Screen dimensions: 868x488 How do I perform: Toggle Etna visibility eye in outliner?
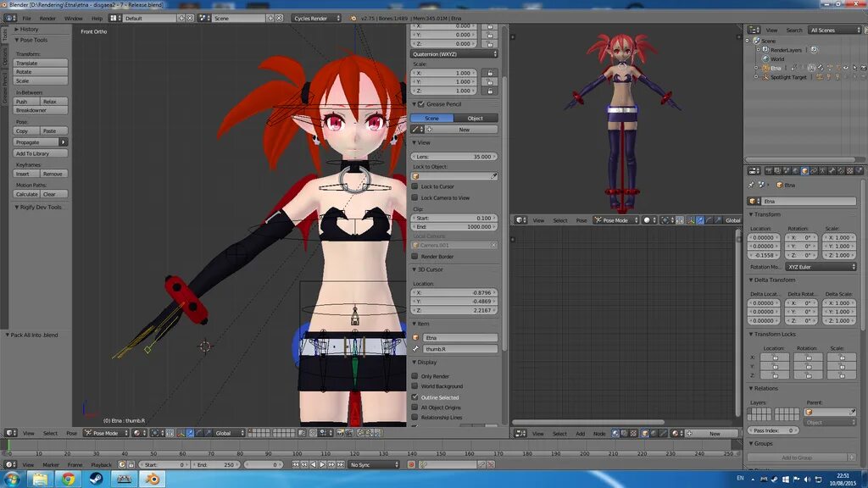pyautogui.click(x=845, y=68)
